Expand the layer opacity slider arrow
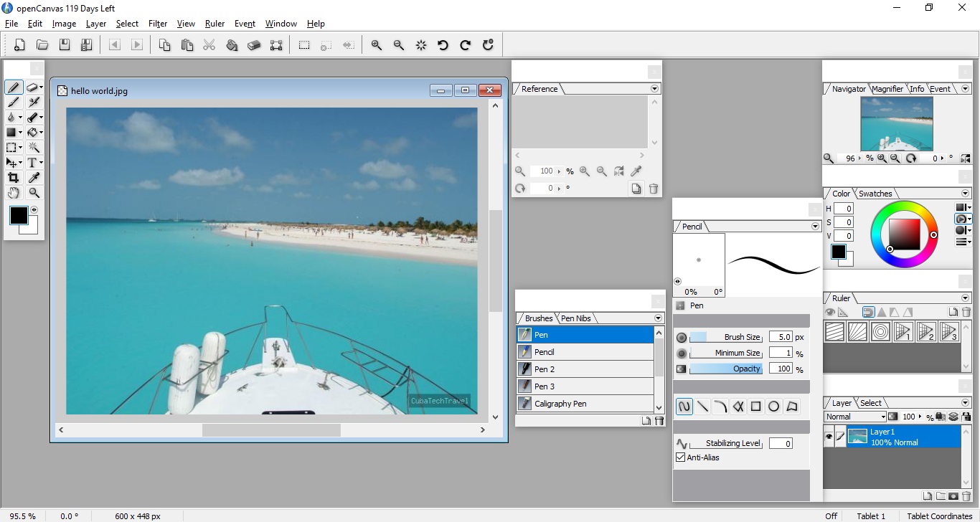 [920, 417]
